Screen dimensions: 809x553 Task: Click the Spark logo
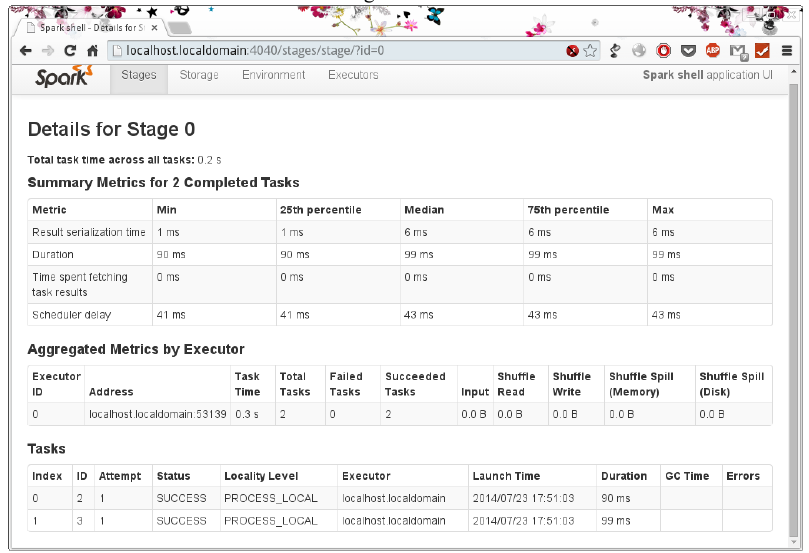coord(64,76)
